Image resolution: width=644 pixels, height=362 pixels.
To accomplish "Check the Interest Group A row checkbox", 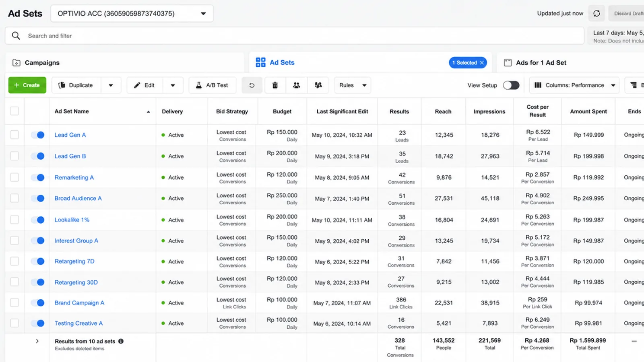I will tap(14, 241).
